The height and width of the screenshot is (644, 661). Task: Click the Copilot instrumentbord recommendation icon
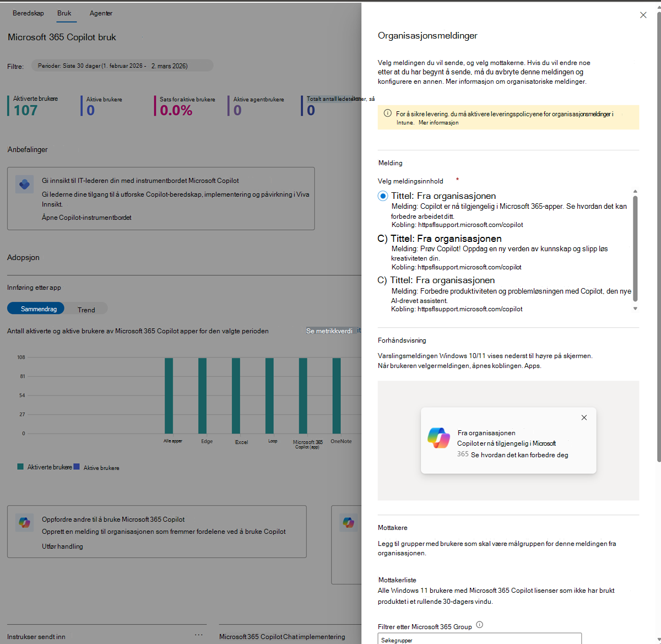(24, 185)
